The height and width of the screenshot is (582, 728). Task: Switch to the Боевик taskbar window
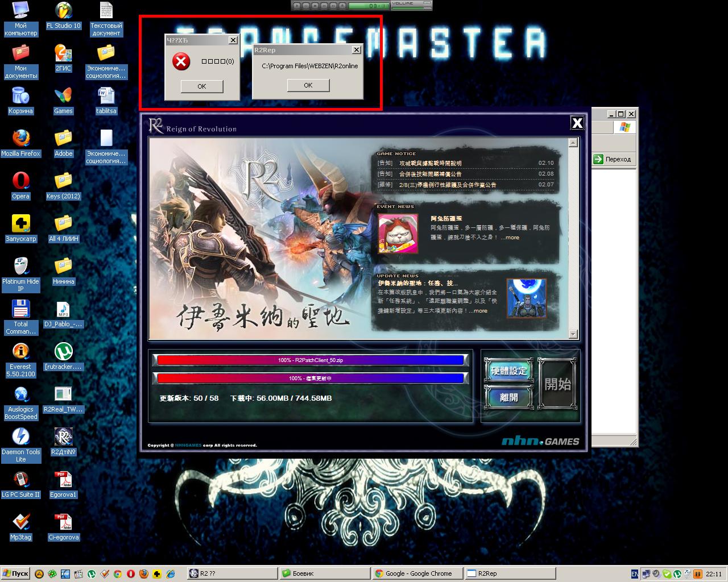(325, 574)
